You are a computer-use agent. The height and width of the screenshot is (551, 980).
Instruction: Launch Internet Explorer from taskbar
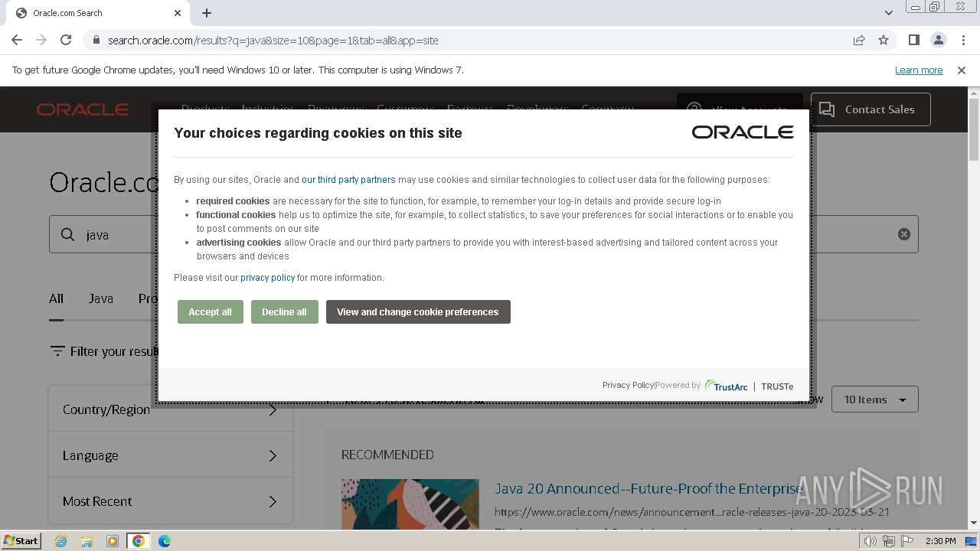[x=60, y=541]
